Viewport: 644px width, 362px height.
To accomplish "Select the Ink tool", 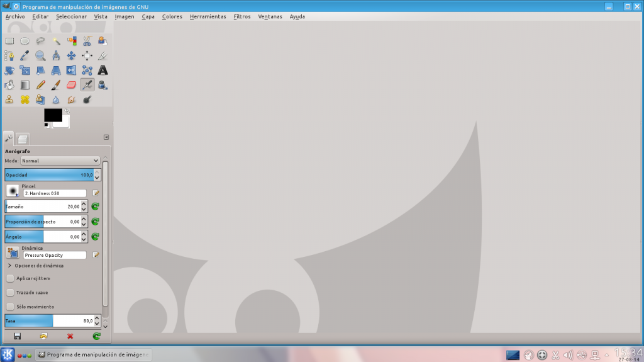I will click(x=103, y=85).
